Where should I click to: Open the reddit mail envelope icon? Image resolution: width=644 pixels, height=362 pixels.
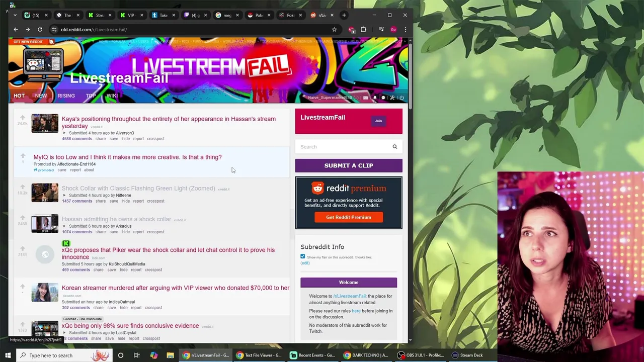point(366,98)
